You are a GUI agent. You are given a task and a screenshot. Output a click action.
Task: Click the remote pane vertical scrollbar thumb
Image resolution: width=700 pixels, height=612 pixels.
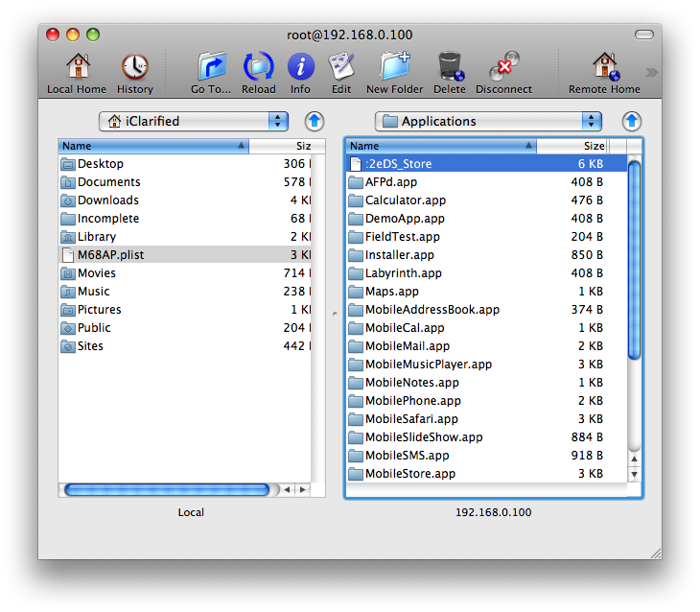point(634,259)
